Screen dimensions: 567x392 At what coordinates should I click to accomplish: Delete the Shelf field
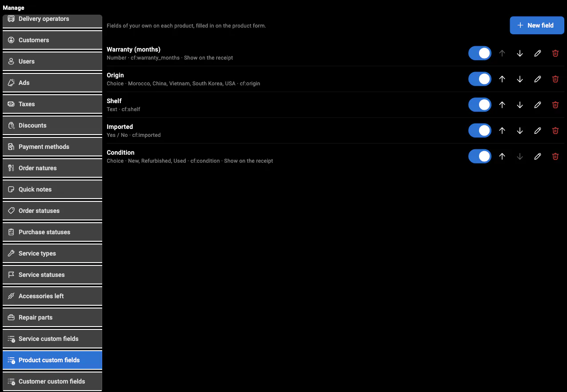(x=555, y=105)
